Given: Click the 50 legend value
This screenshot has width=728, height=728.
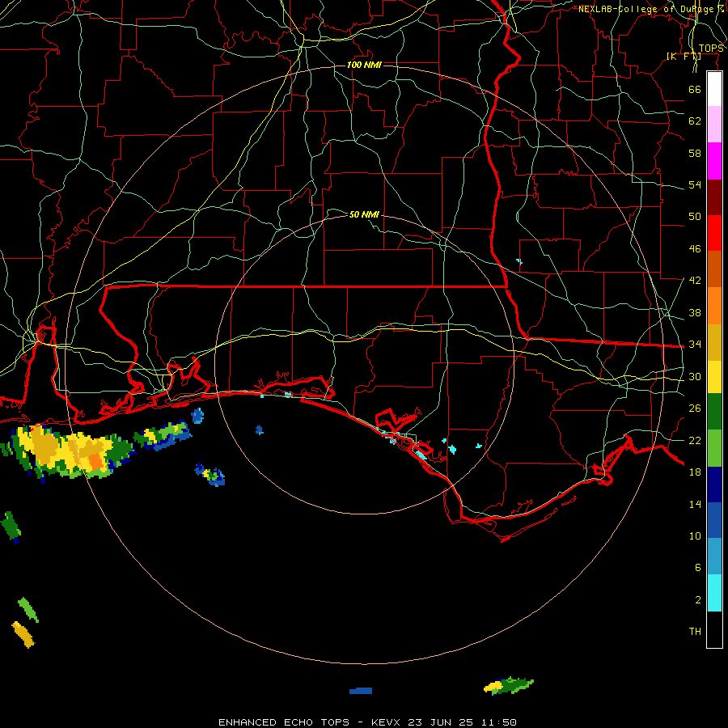Looking at the screenshot, I should pyautogui.click(x=695, y=217).
